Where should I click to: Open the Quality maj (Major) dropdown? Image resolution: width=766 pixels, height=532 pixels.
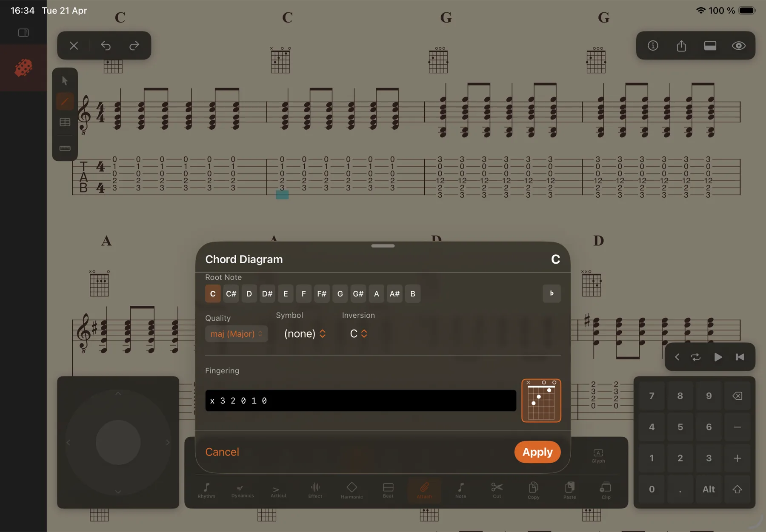pos(237,334)
